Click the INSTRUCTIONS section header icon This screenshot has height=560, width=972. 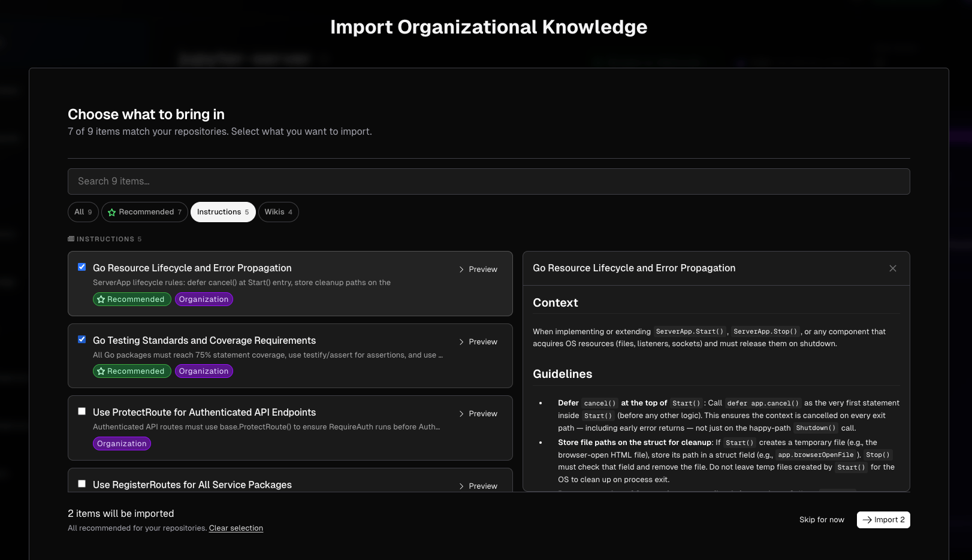pos(71,239)
